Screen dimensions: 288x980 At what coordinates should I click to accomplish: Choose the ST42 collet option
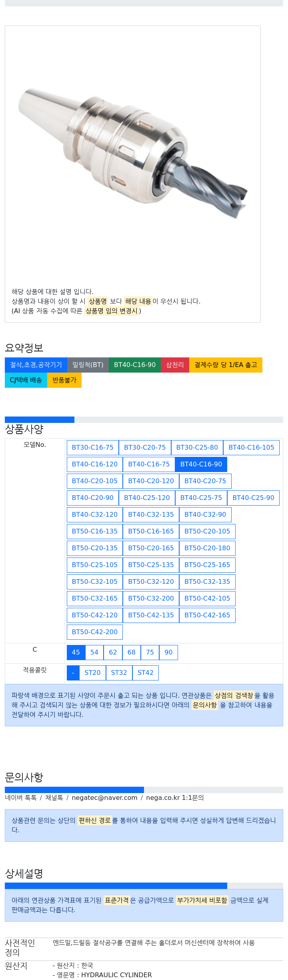pyautogui.click(x=146, y=673)
